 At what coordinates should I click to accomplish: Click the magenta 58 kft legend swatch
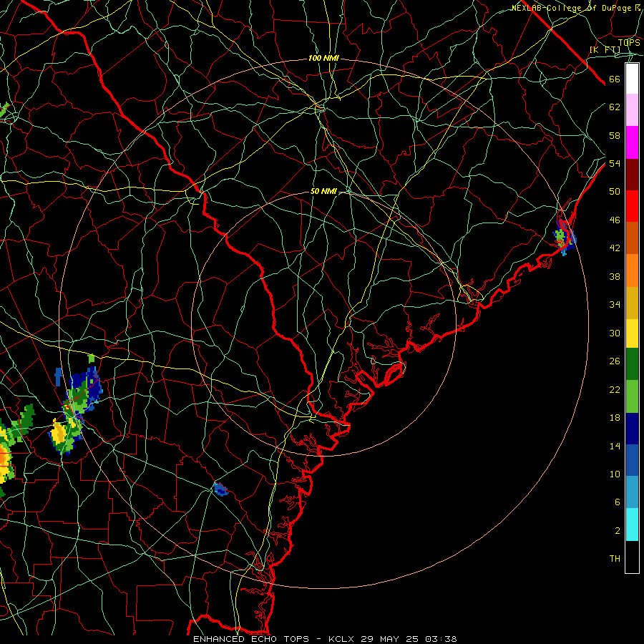pyautogui.click(x=632, y=142)
